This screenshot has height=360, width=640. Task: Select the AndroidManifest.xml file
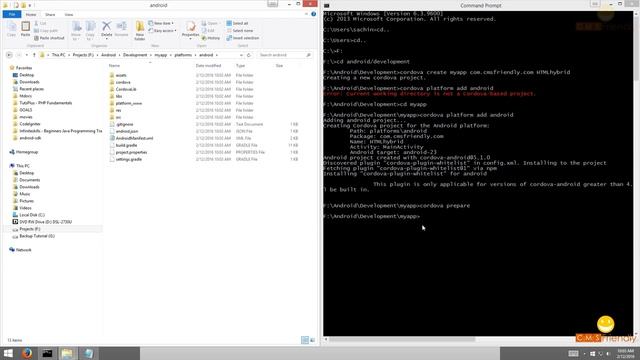(x=134, y=138)
